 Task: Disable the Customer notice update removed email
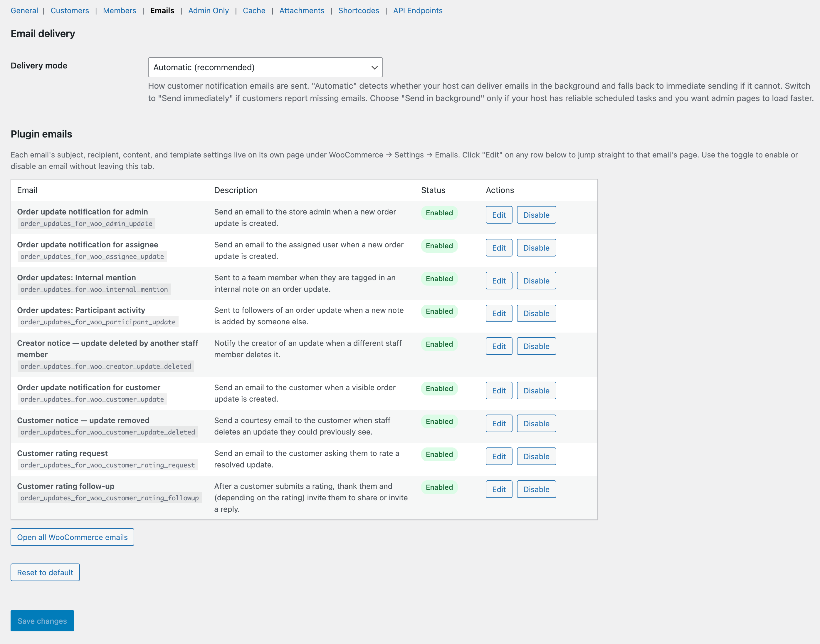coord(536,423)
